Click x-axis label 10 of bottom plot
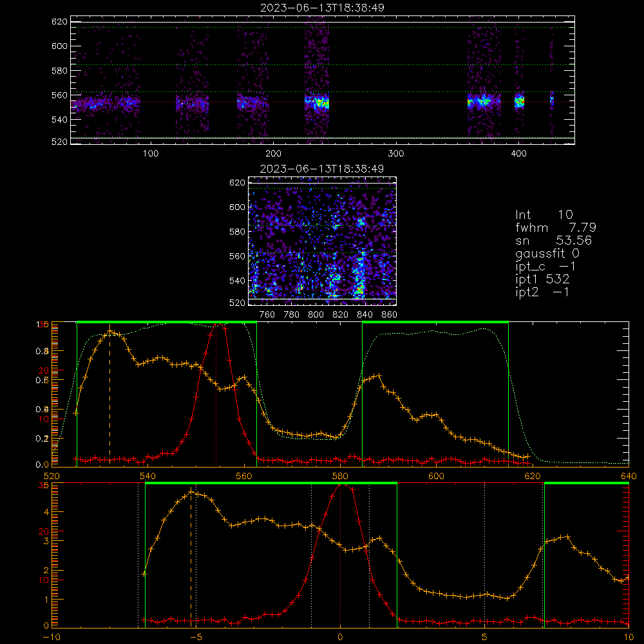The height and width of the screenshot is (644, 644). [x=629, y=638]
